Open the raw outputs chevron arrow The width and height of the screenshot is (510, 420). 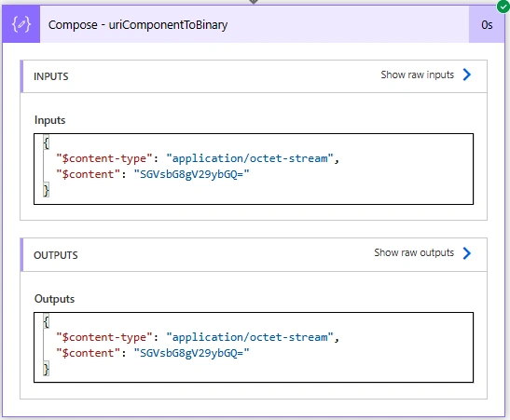[467, 253]
